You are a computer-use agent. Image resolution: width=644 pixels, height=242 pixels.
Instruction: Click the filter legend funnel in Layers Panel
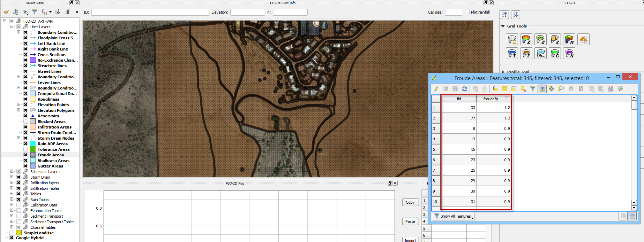click(35, 12)
